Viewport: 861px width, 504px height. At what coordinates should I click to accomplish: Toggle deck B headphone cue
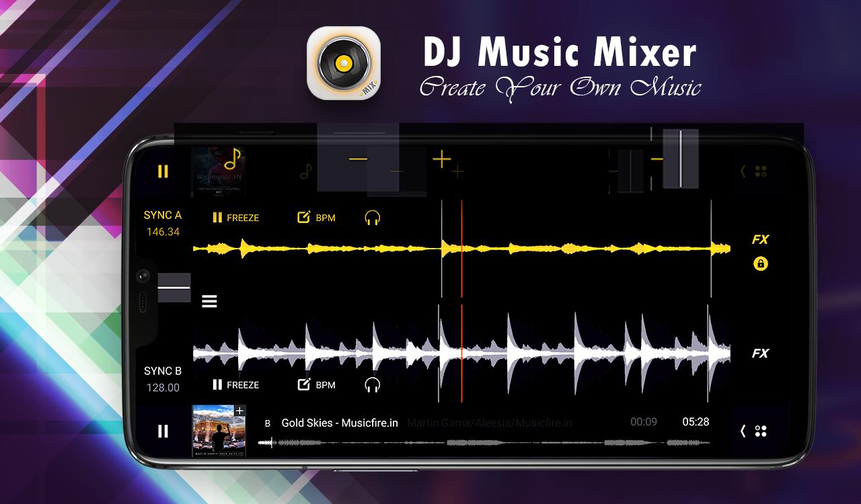373,385
